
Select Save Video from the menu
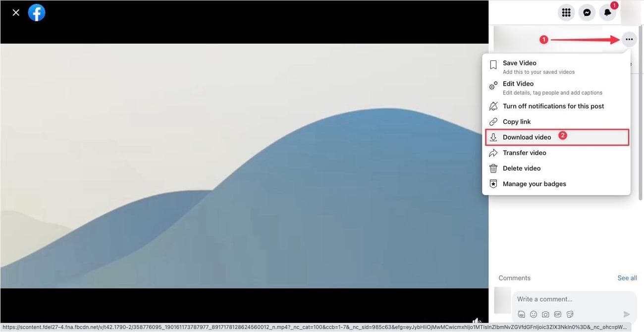click(x=519, y=63)
